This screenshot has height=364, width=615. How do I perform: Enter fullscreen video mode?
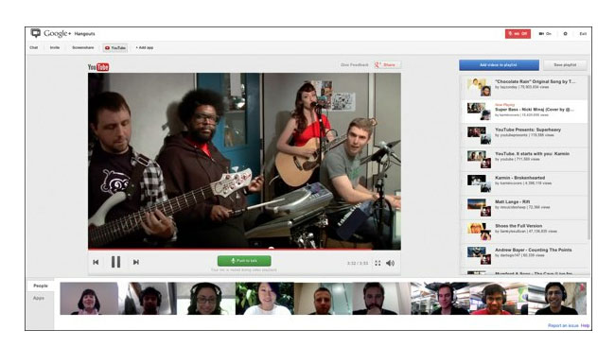[x=378, y=263]
